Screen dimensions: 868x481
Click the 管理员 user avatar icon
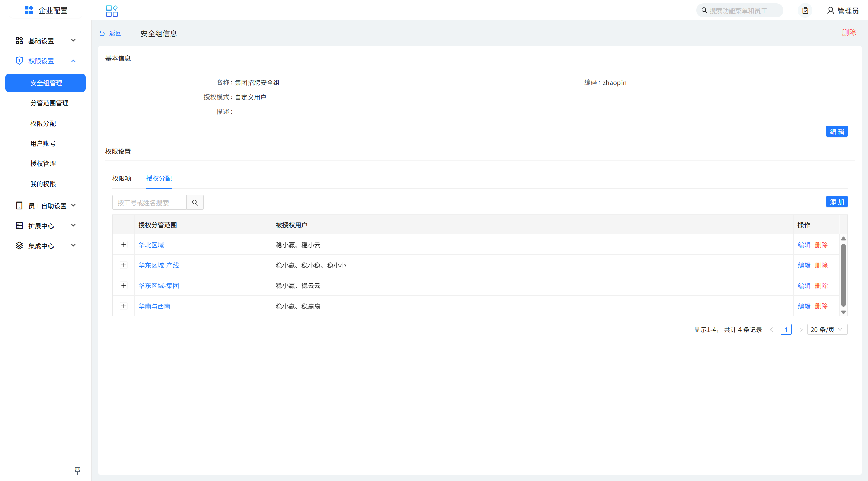(830, 11)
